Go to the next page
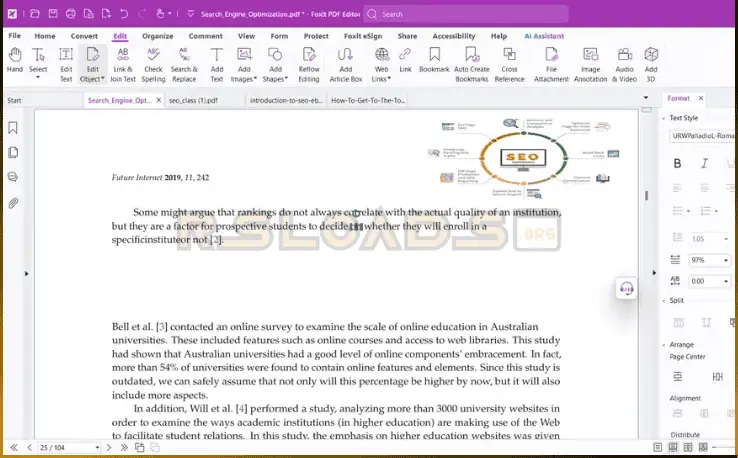The image size is (738, 458). click(109, 448)
